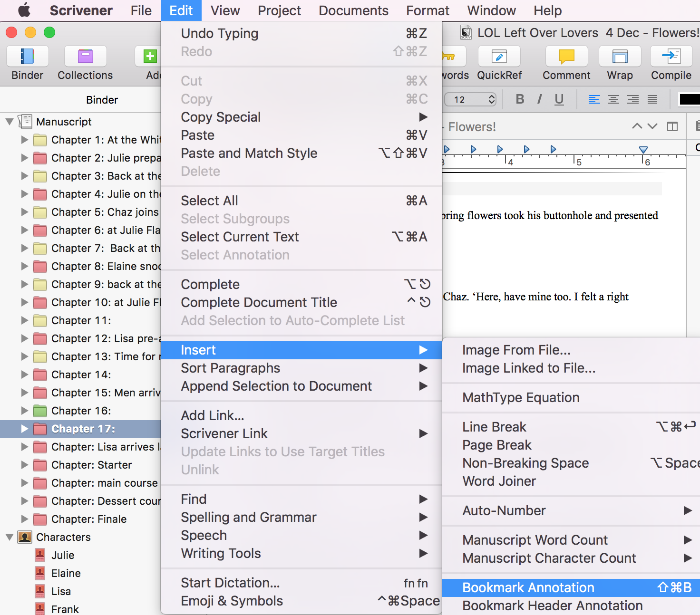Open the Collections toolbar icon
This screenshot has height=615, width=700.
point(86,56)
